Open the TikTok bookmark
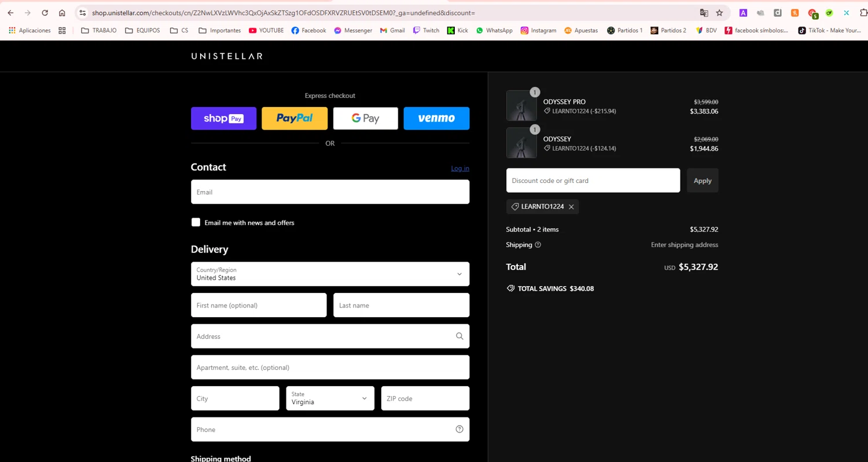The width and height of the screenshot is (868, 462). 829,30
